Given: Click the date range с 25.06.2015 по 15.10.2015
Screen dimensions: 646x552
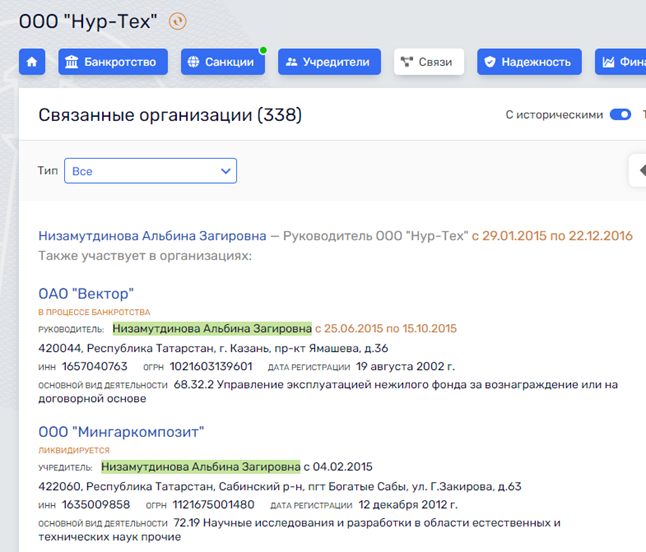Looking at the screenshot, I should point(386,329).
